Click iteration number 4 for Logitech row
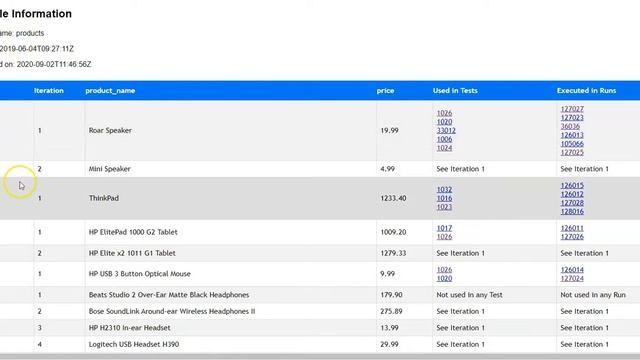The height and width of the screenshot is (360, 640). point(40,344)
